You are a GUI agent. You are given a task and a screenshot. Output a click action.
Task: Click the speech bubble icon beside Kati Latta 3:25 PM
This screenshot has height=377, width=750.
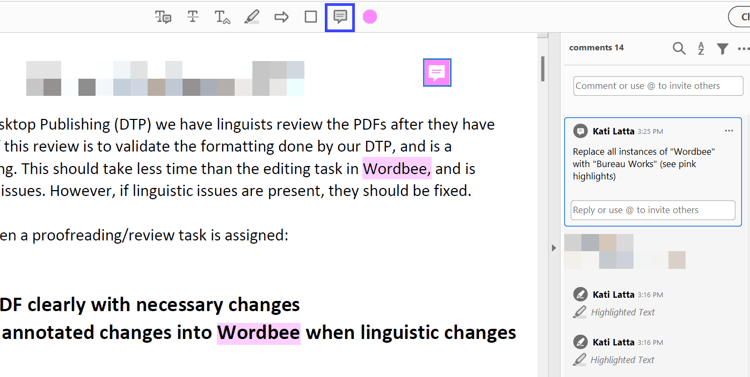581,131
